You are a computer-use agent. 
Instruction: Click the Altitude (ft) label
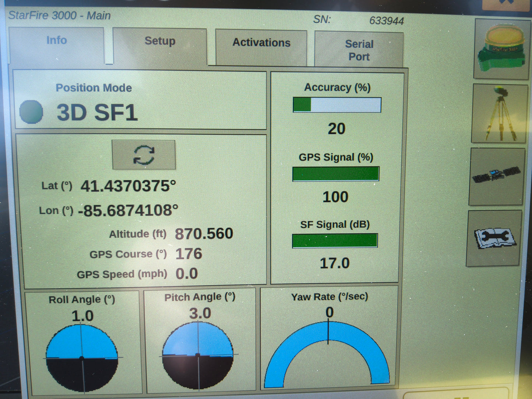pyautogui.click(x=138, y=234)
